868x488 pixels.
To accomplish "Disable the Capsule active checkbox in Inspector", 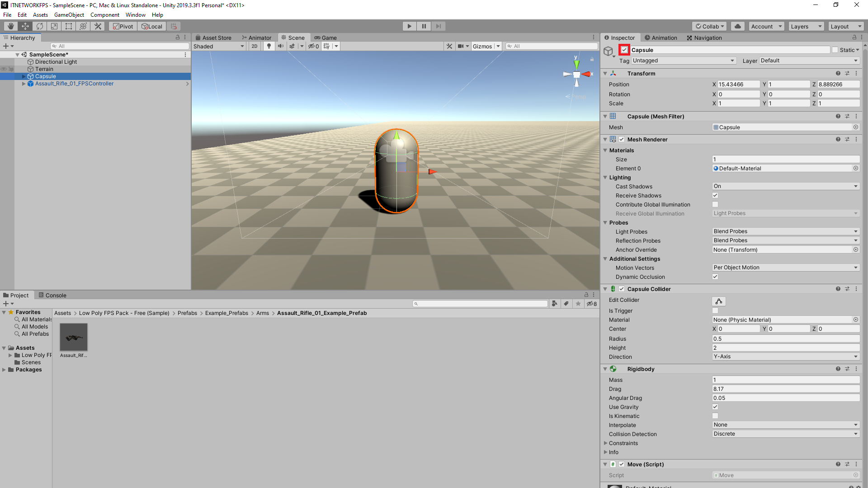I will [x=624, y=50].
